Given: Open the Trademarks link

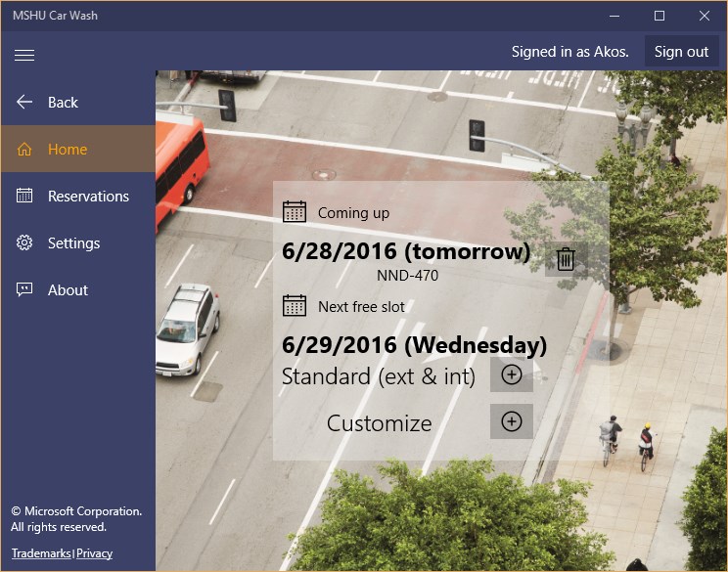Looking at the screenshot, I should click(41, 553).
